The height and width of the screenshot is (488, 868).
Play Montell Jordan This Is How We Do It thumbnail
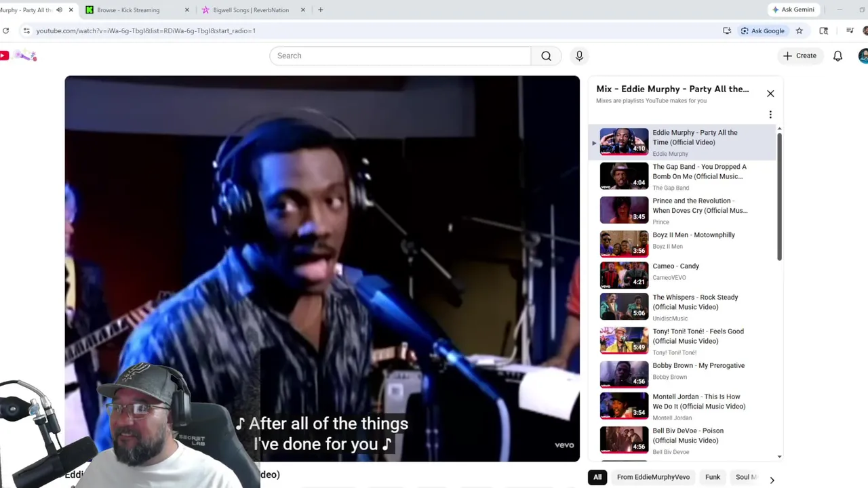point(624,405)
